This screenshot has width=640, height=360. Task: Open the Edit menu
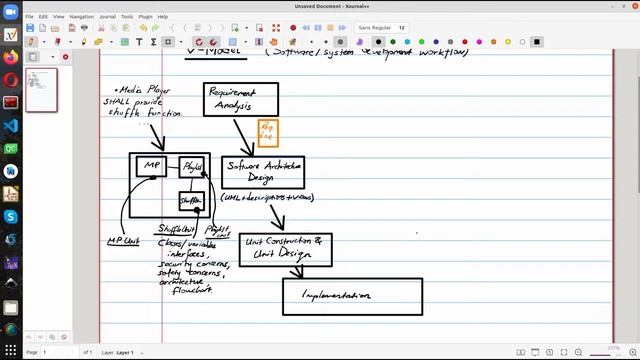point(43,17)
